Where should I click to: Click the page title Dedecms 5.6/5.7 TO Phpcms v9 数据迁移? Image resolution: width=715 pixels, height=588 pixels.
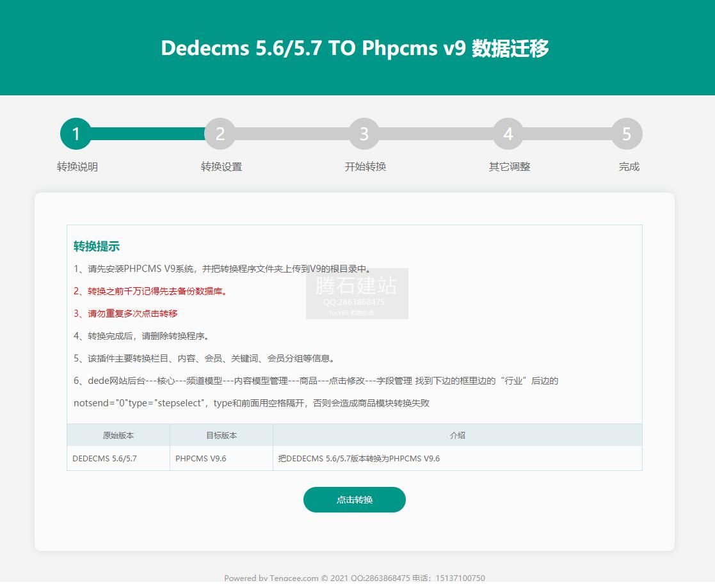pyautogui.click(x=355, y=48)
